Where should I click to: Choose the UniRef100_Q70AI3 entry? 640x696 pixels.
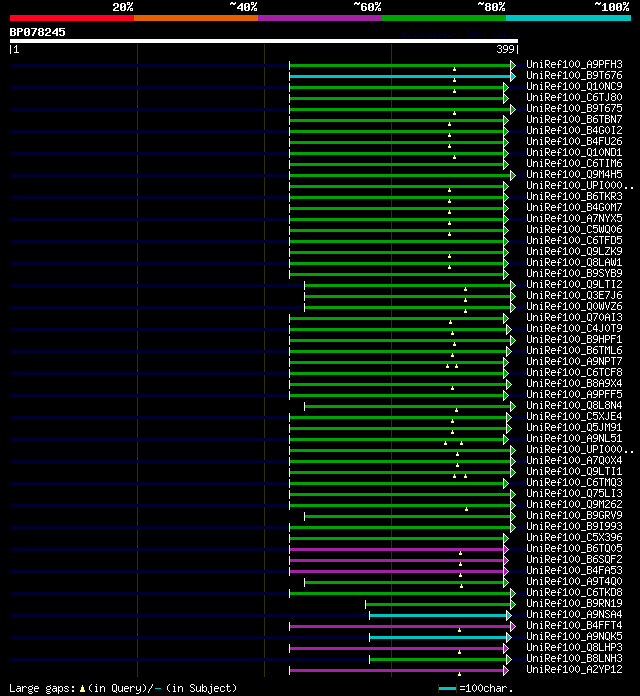click(574, 317)
